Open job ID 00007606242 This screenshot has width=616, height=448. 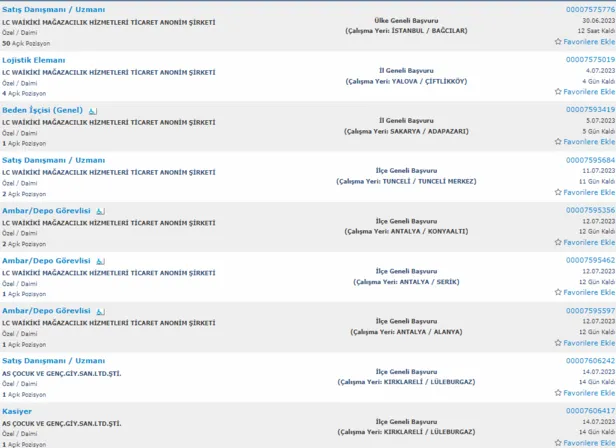pos(590,360)
